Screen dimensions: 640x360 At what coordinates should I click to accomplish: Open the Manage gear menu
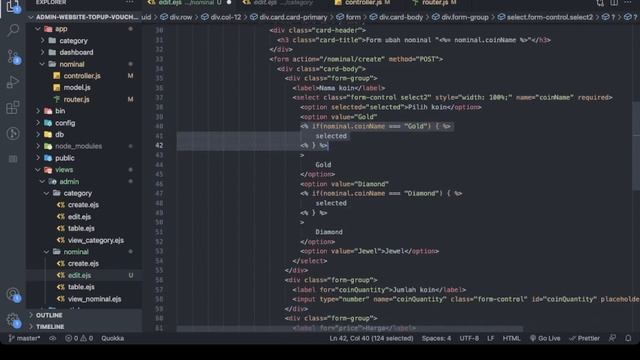pyautogui.click(x=13, y=320)
